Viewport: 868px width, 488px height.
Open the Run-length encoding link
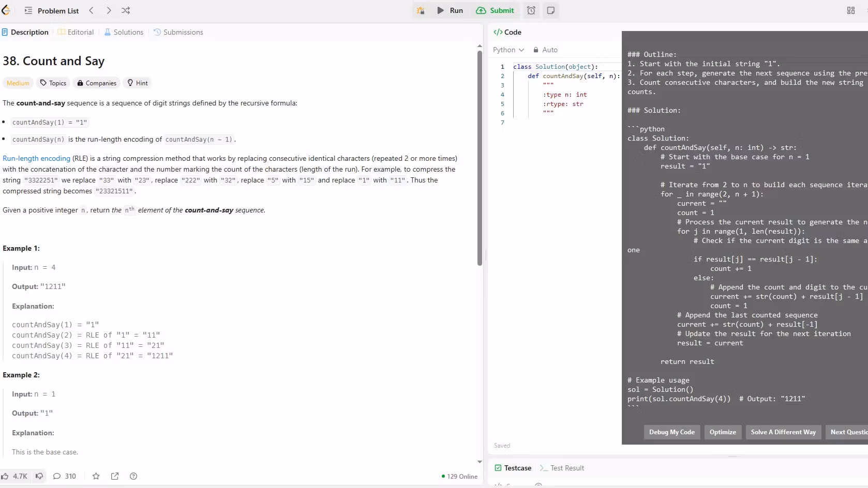36,158
